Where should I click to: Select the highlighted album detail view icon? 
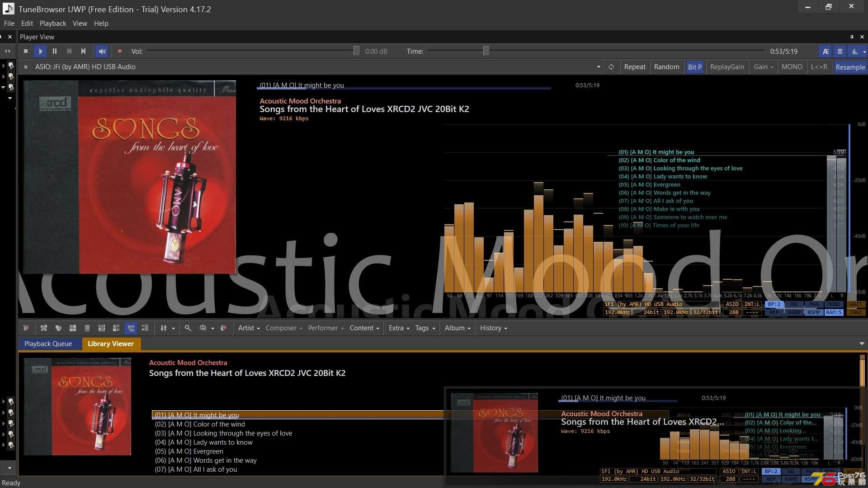[131, 328]
